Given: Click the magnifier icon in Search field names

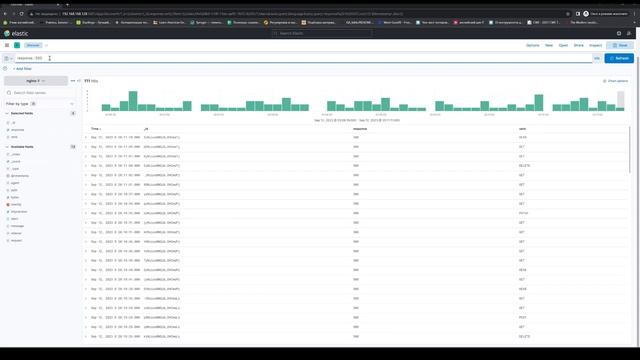Looking at the screenshot, I should click(x=9, y=93).
